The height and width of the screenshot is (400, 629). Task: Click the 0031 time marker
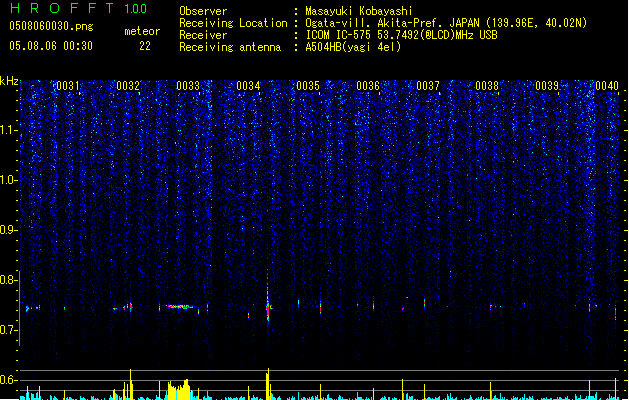(x=67, y=86)
